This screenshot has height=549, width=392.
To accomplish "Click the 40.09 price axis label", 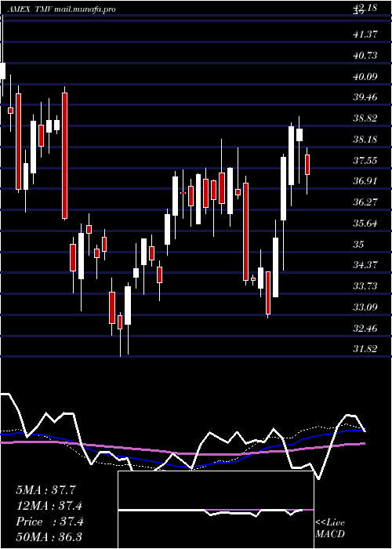I will [365, 76].
